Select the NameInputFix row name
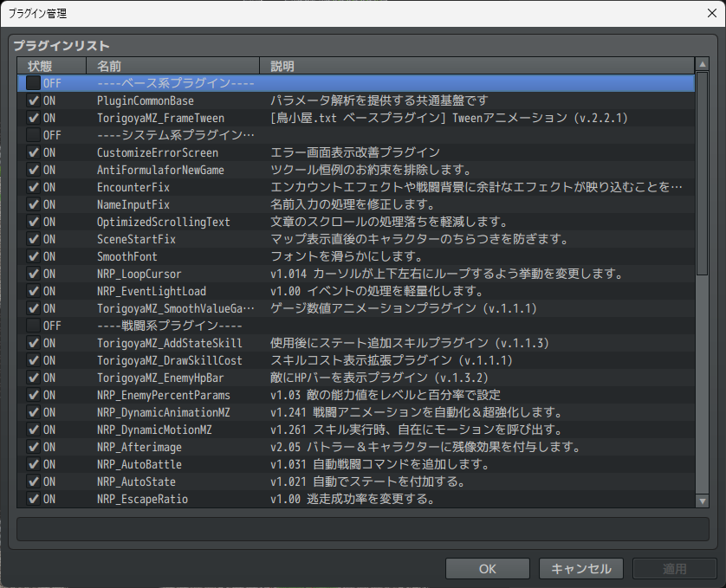The image size is (726, 588). (x=133, y=204)
